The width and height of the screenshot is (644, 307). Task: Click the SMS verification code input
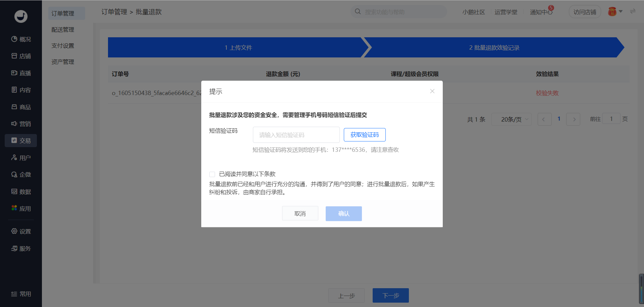pos(296,135)
